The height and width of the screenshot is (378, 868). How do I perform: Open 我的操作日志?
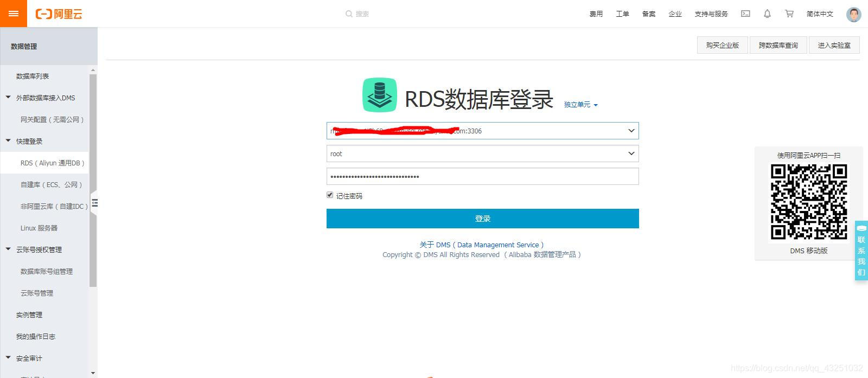[x=36, y=336]
